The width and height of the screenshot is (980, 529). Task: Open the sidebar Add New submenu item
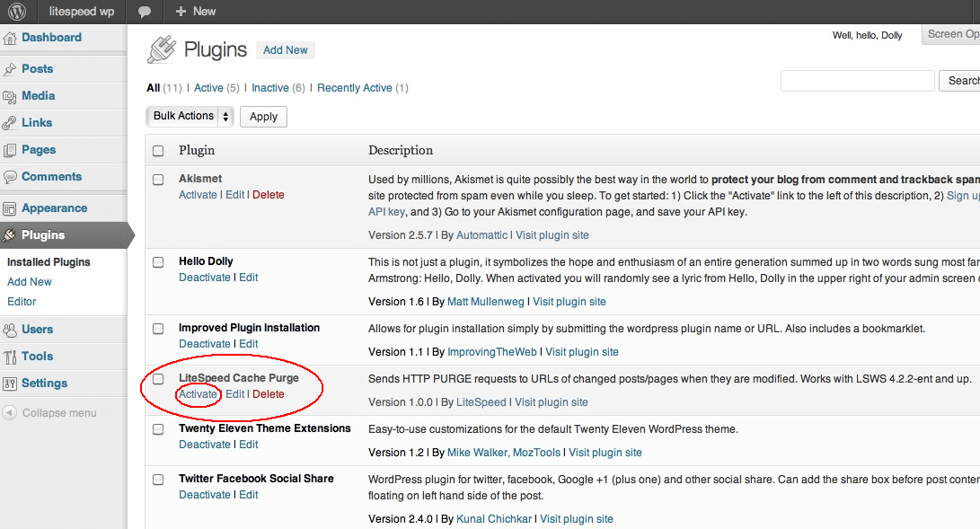click(x=30, y=282)
